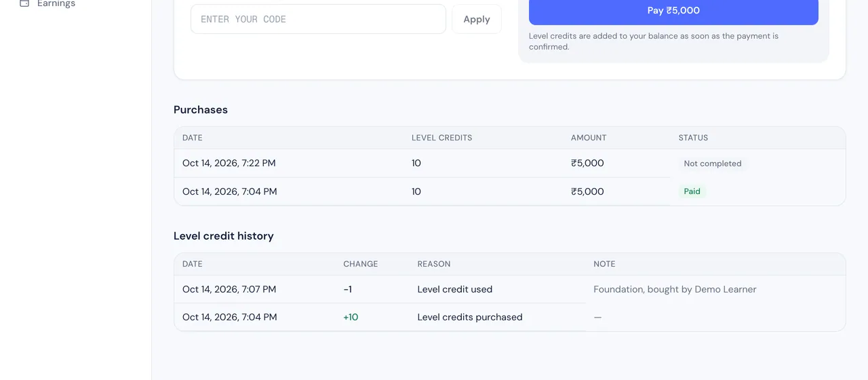Select the Level Credits column header
The height and width of the screenshot is (380, 868).
click(x=442, y=138)
